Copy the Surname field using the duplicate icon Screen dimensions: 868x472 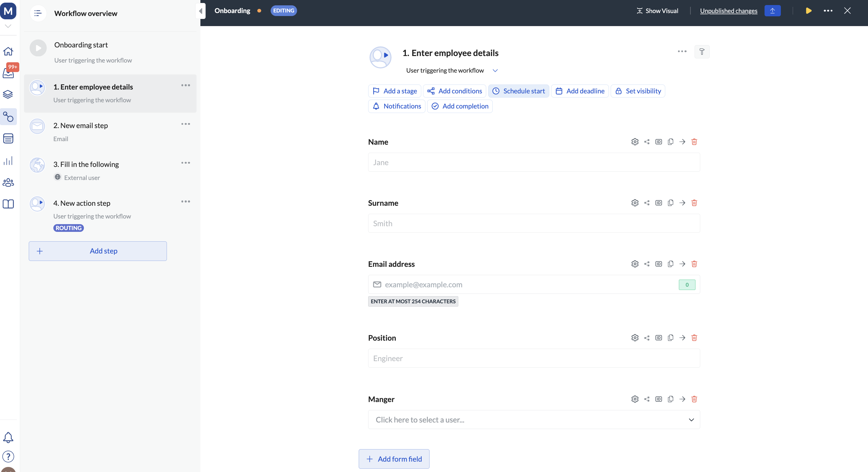[x=671, y=203]
